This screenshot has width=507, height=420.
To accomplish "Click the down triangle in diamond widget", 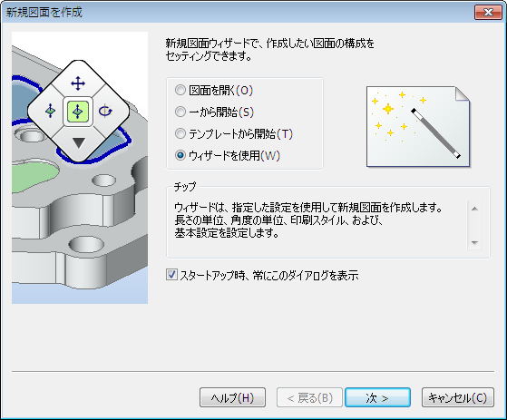I will pyautogui.click(x=79, y=142).
